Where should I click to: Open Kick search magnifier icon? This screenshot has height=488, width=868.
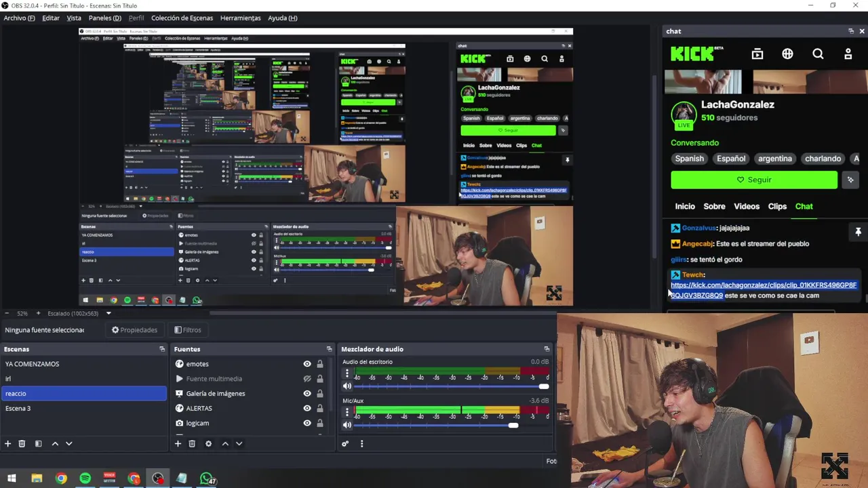818,54
